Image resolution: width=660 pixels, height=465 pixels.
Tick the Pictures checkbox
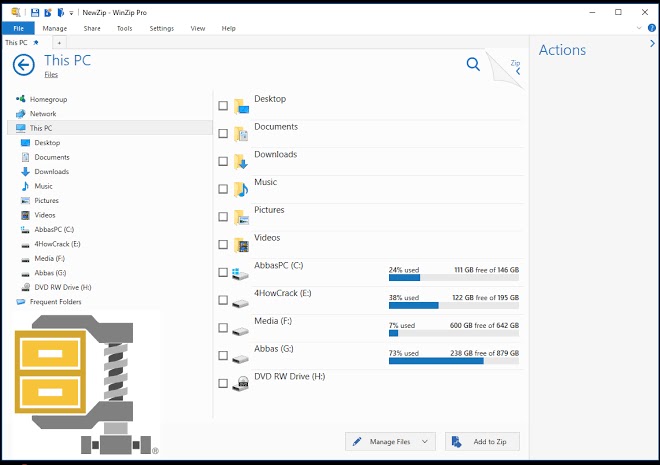(223, 217)
